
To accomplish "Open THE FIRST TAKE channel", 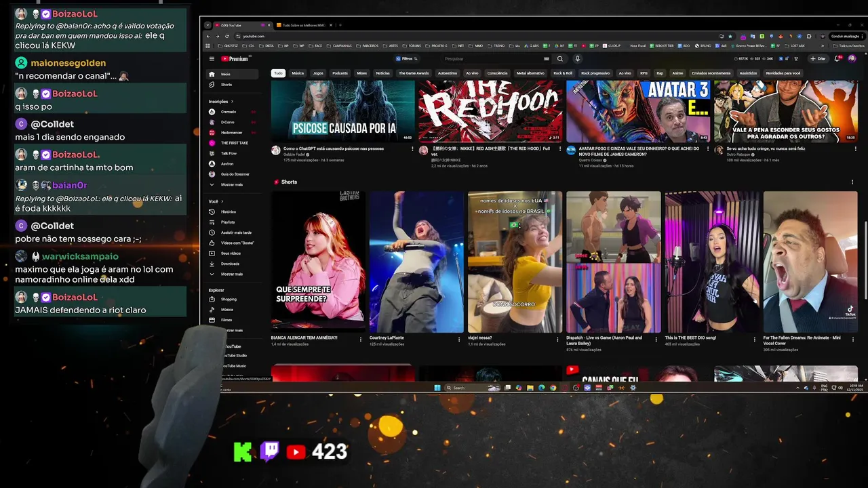I will [x=231, y=143].
